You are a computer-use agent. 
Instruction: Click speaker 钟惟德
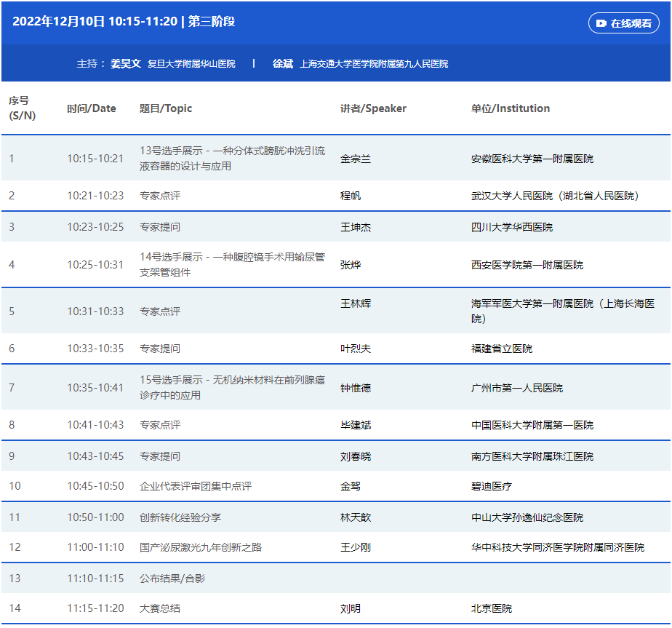356,388
